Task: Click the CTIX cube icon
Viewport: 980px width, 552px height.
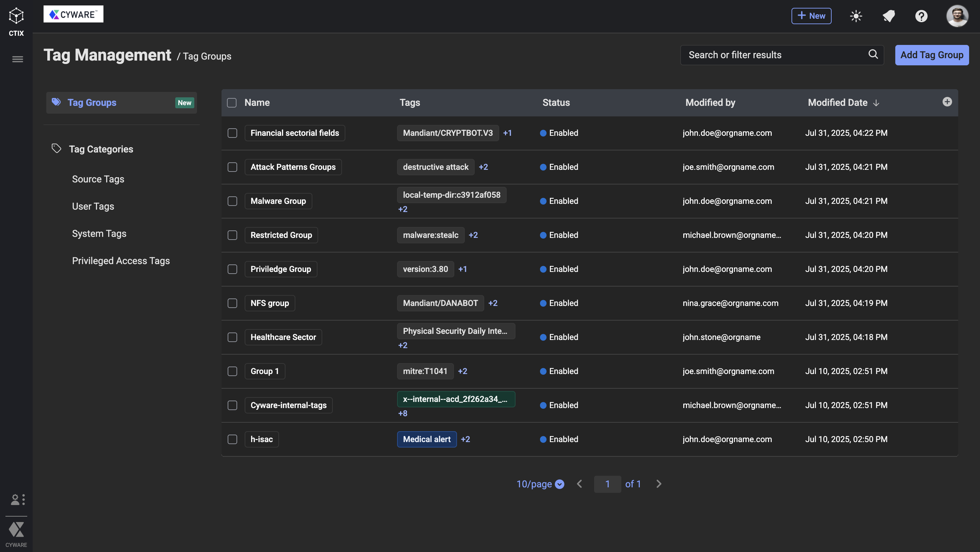Action: pyautogui.click(x=16, y=16)
